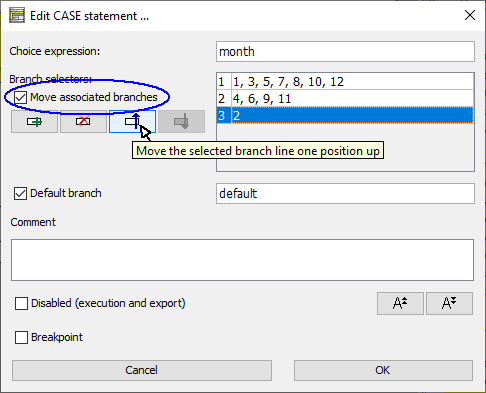
Task: Click the Edit CASE statement title icon
Action: click(17, 16)
